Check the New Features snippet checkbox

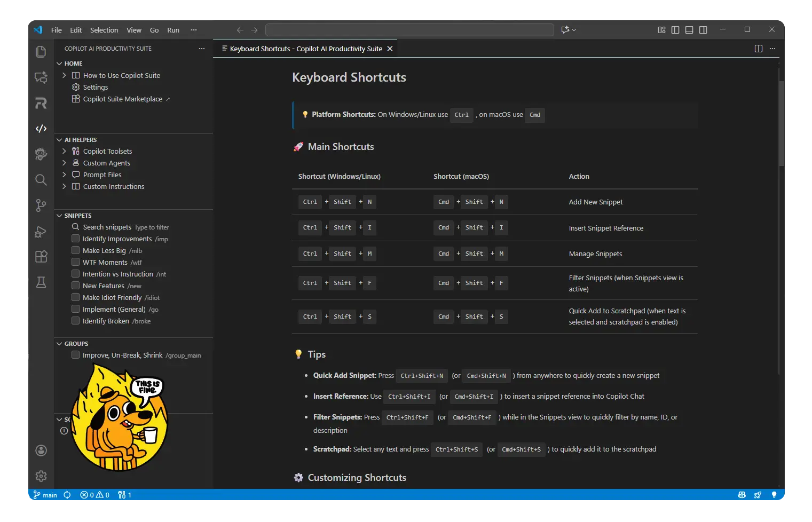click(76, 286)
